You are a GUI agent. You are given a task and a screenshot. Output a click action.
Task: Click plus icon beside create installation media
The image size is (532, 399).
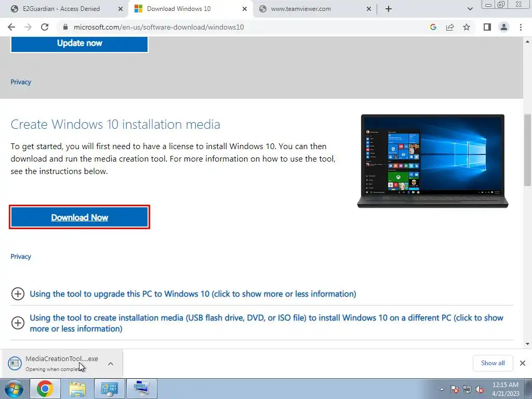(18, 323)
